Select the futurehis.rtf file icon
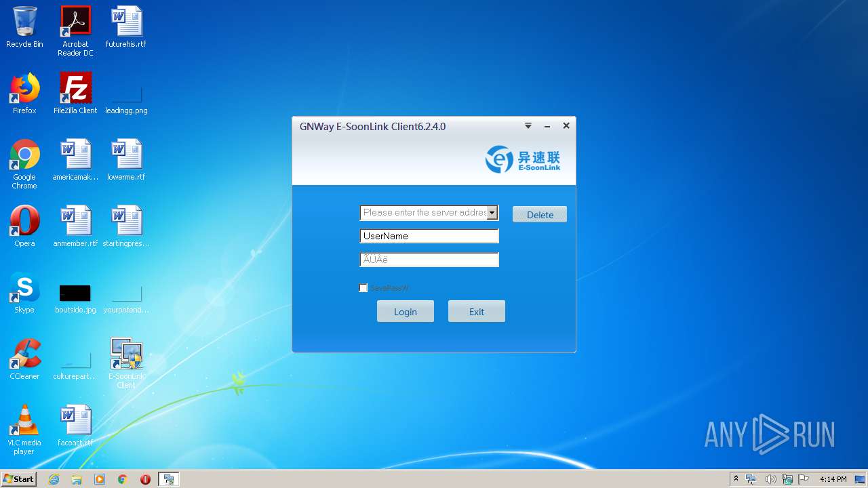868x488 pixels. [x=126, y=27]
